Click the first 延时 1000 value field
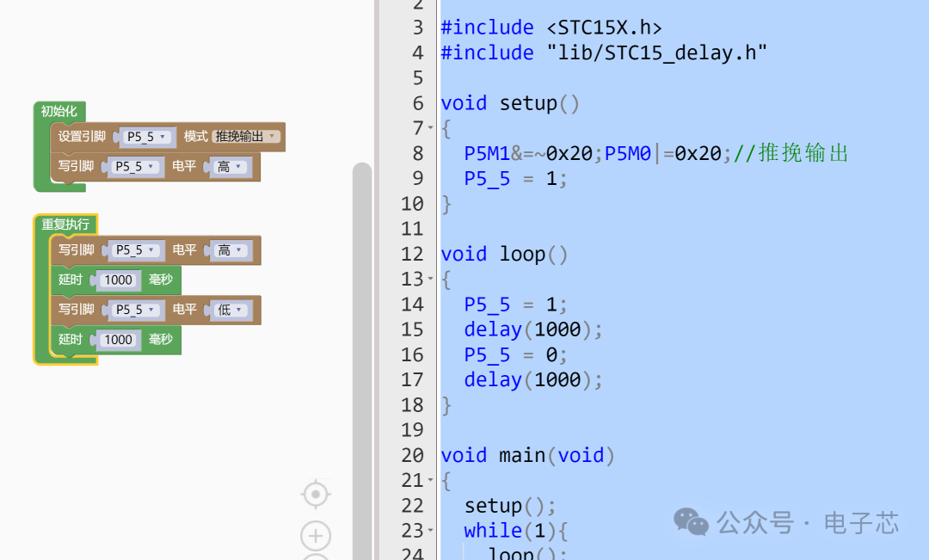This screenshot has height=560, width=929. tap(119, 280)
